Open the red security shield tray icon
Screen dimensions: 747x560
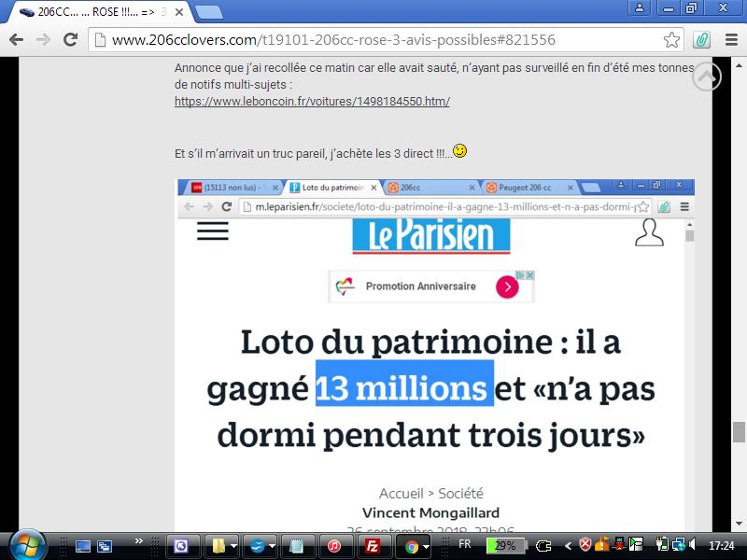click(x=585, y=544)
